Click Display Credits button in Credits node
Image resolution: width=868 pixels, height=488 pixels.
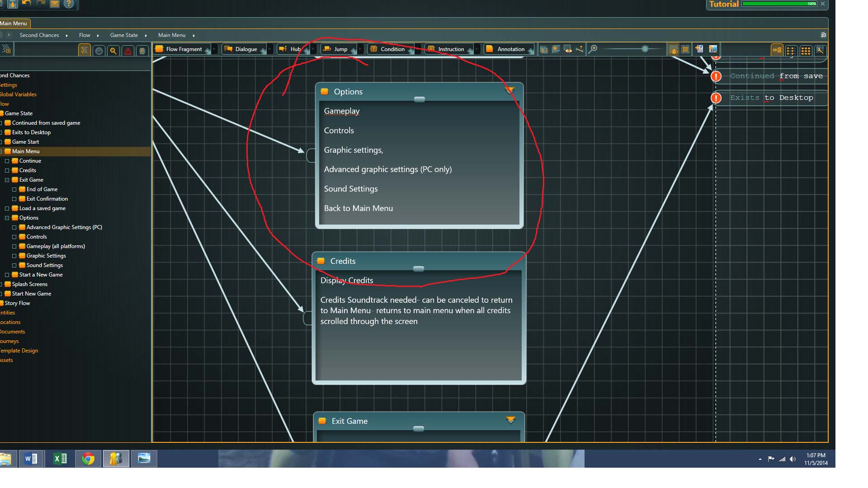pyautogui.click(x=346, y=280)
